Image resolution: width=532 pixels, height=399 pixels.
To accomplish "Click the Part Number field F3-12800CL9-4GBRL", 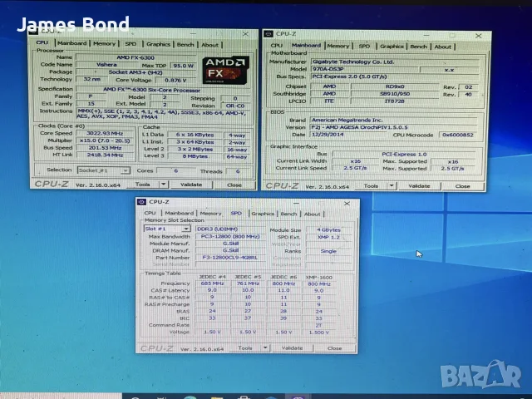I will 230,258.
